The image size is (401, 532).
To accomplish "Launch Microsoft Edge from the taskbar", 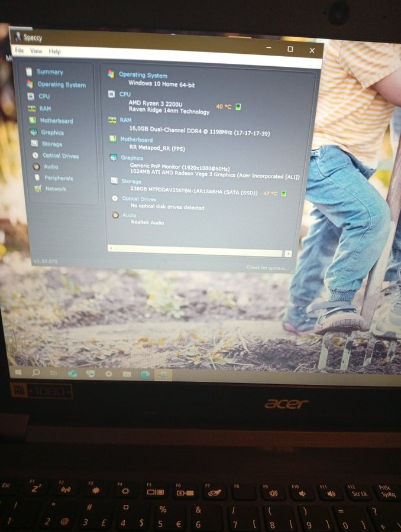I will pos(145,374).
